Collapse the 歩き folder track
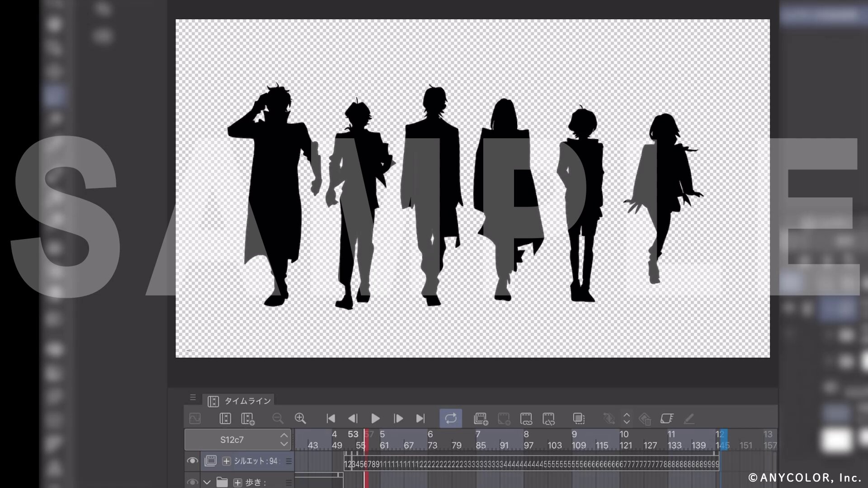This screenshot has height=488, width=868. point(207,482)
